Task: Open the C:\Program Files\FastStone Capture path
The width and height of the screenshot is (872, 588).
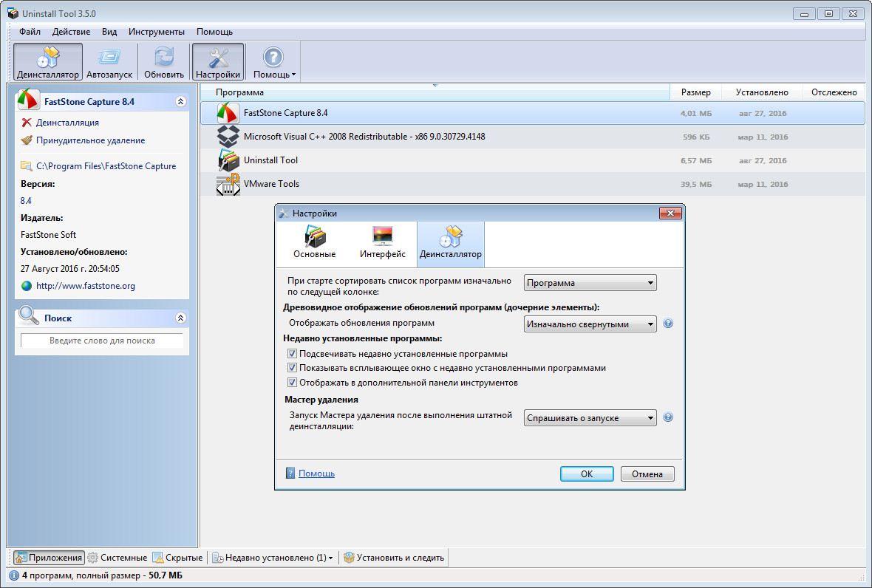Action: click(x=106, y=165)
